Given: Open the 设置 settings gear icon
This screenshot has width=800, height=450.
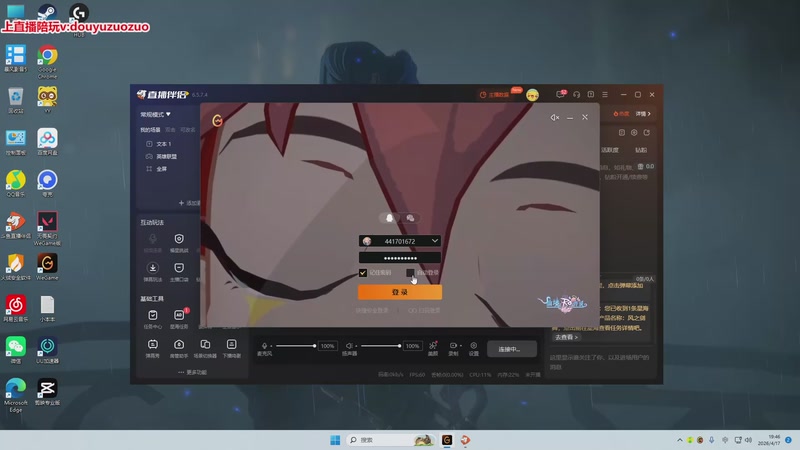Looking at the screenshot, I should point(473,347).
